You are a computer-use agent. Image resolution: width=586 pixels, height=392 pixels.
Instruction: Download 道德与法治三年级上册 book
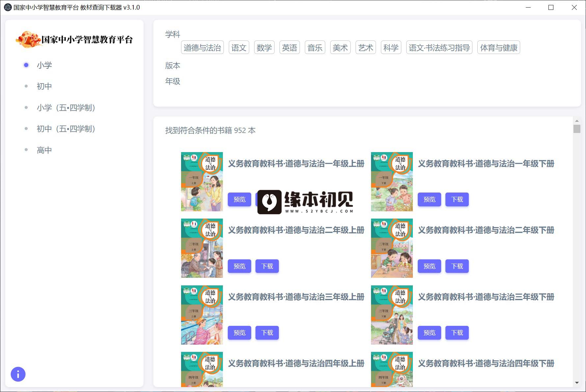pos(267,333)
